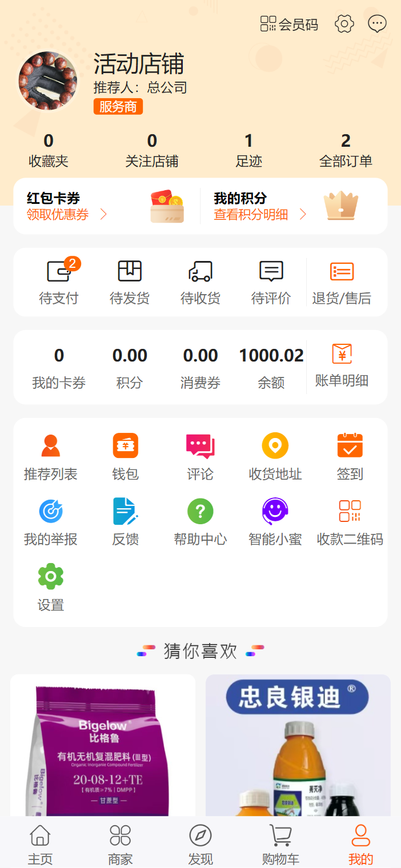401x868 pixels.
Task: Switch to 商家 merchants tab
Action: click(121, 845)
